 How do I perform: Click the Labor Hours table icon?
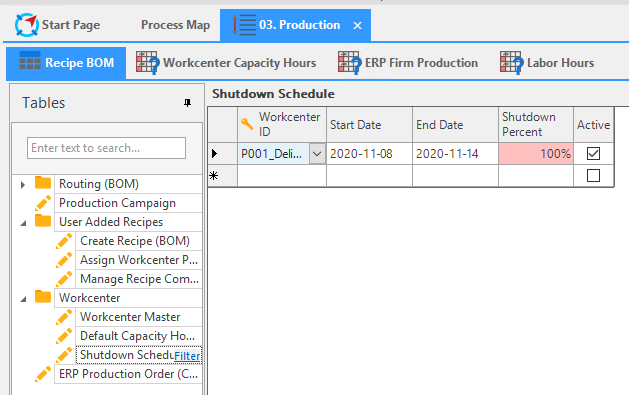pyautogui.click(x=511, y=63)
